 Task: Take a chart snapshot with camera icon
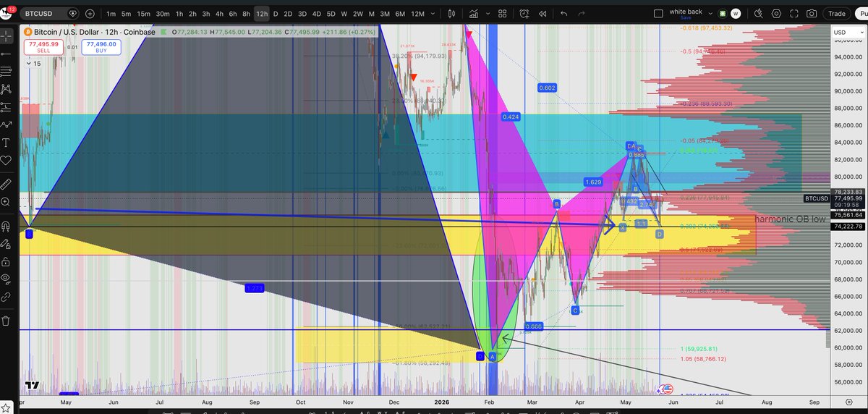click(x=813, y=13)
